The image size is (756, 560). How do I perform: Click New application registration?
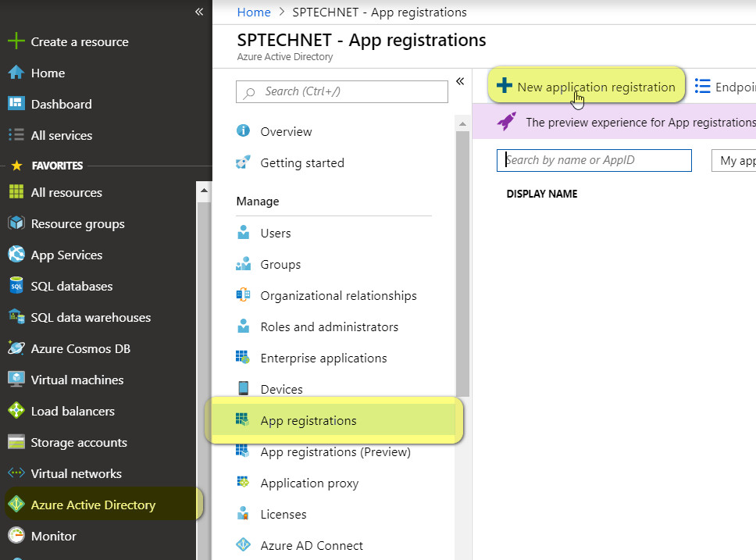pos(587,86)
